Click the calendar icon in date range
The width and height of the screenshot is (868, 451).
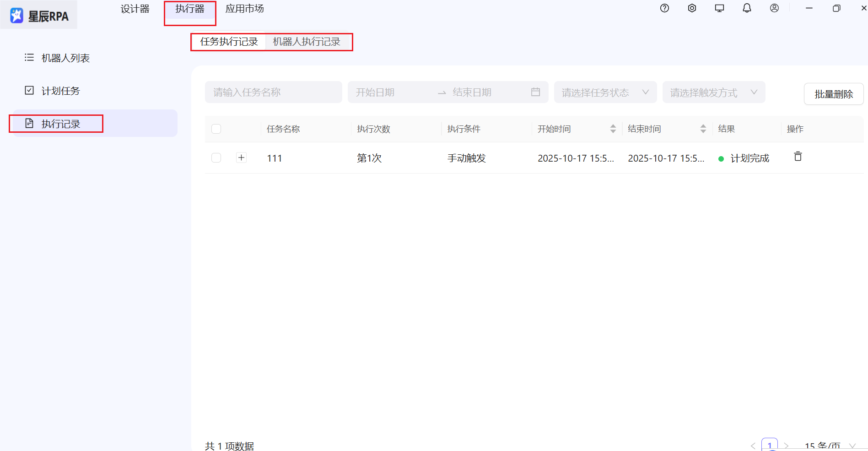[x=535, y=92]
